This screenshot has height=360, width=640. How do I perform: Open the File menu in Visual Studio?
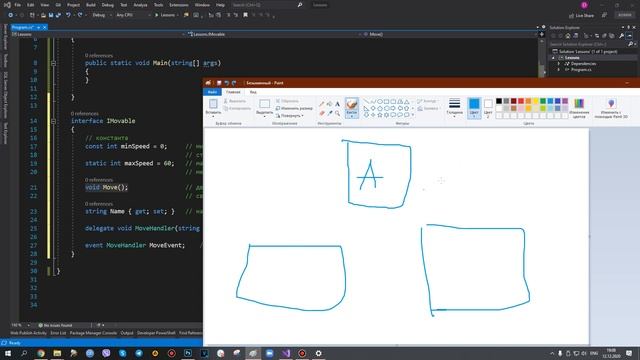coord(18,5)
